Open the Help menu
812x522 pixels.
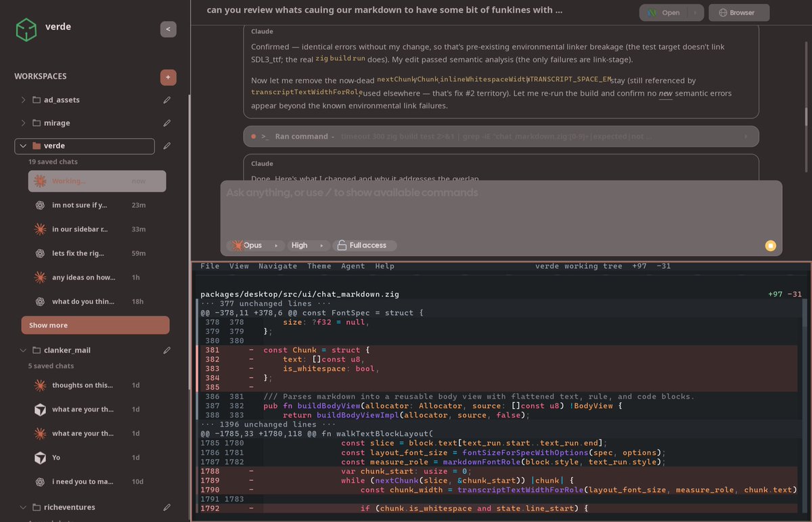tap(384, 266)
